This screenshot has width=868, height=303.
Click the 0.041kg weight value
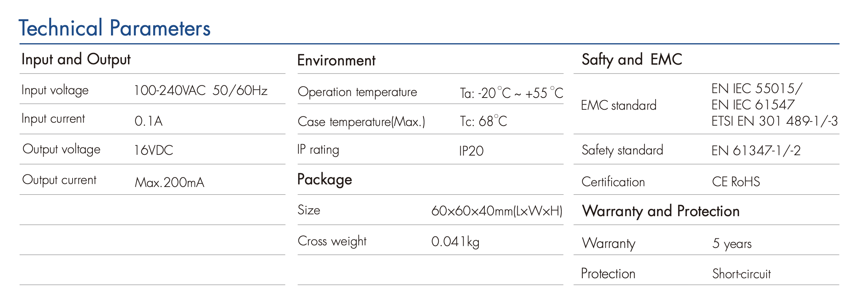[x=455, y=242]
